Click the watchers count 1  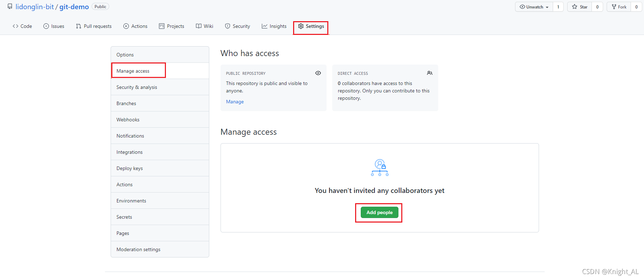558,7
